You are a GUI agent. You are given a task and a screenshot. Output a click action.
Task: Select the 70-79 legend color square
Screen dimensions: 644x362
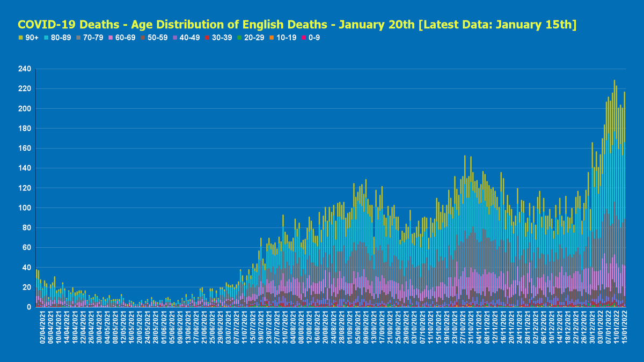click(78, 38)
